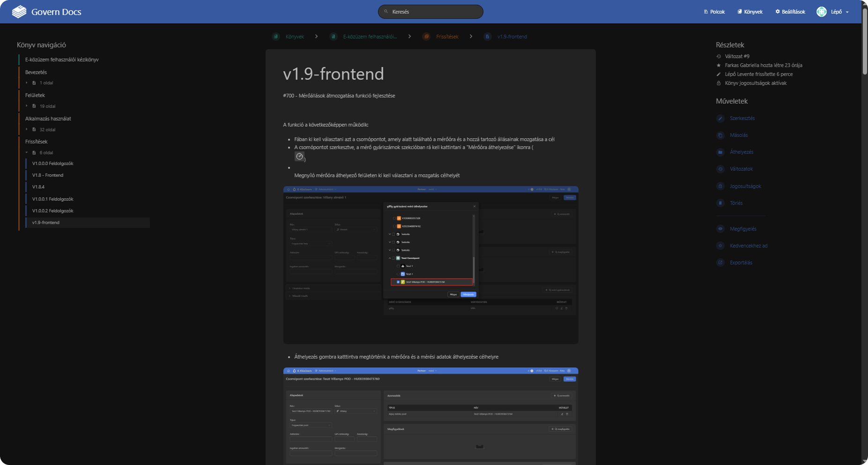Click the Szerkesztés pencil icon
868x465 pixels.
point(720,118)
